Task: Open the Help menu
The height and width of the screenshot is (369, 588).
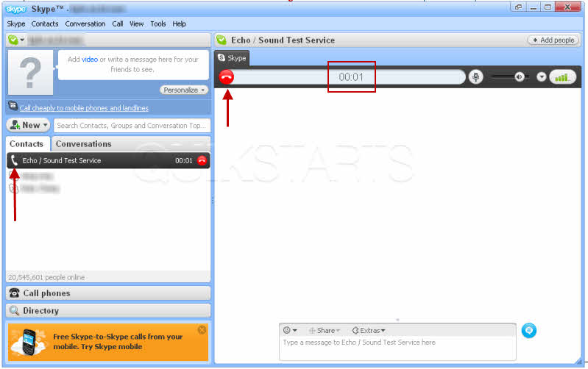Action: (180, 24)
